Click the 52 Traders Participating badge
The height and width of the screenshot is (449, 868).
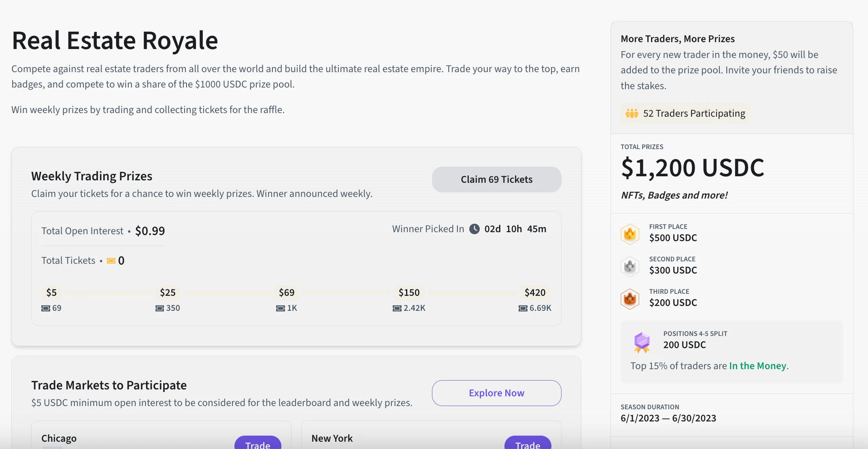tap(685, 113)
